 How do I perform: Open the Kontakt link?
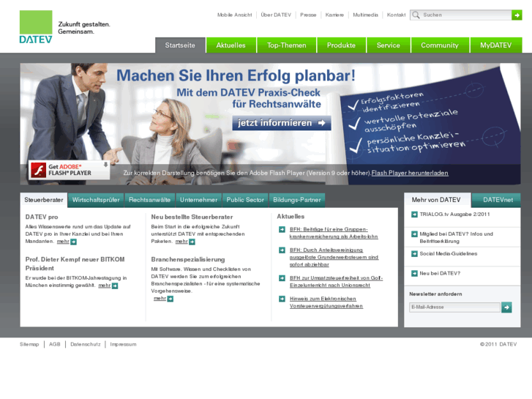click(x=397, y=15)
